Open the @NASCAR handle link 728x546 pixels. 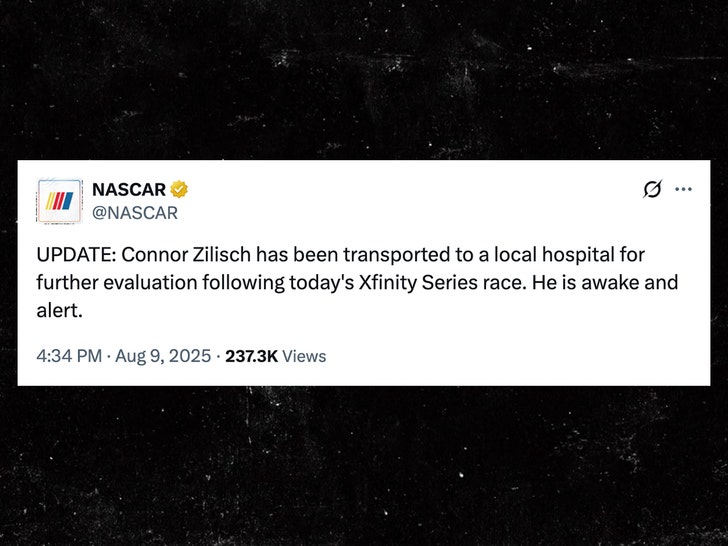point(135,212)
